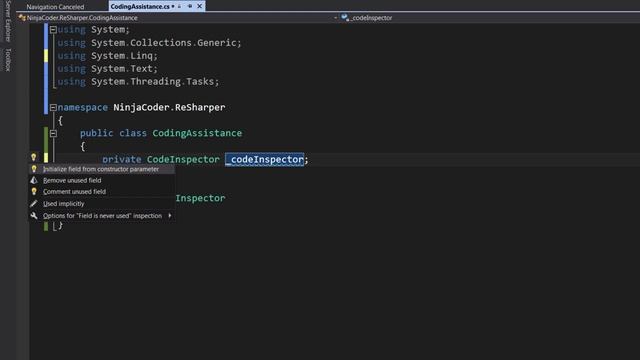Click the bulb icon beside 'Initialize field' entry
This screenshot has height=360, width=640.
click(x=34, y=169)
